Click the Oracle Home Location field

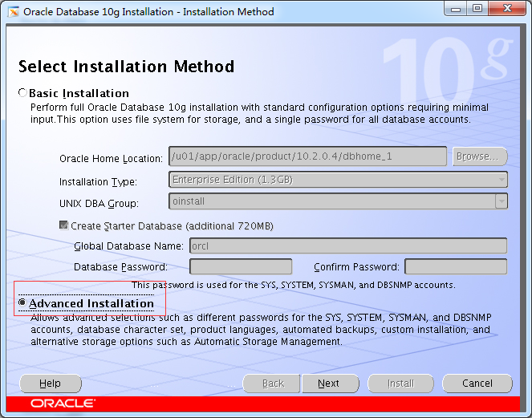coord(308,156)
